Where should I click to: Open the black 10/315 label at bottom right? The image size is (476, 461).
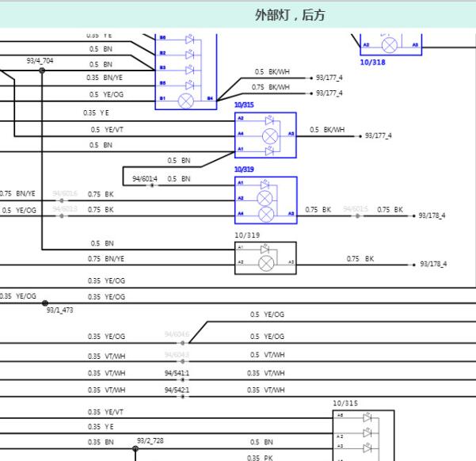click(345, 403)
